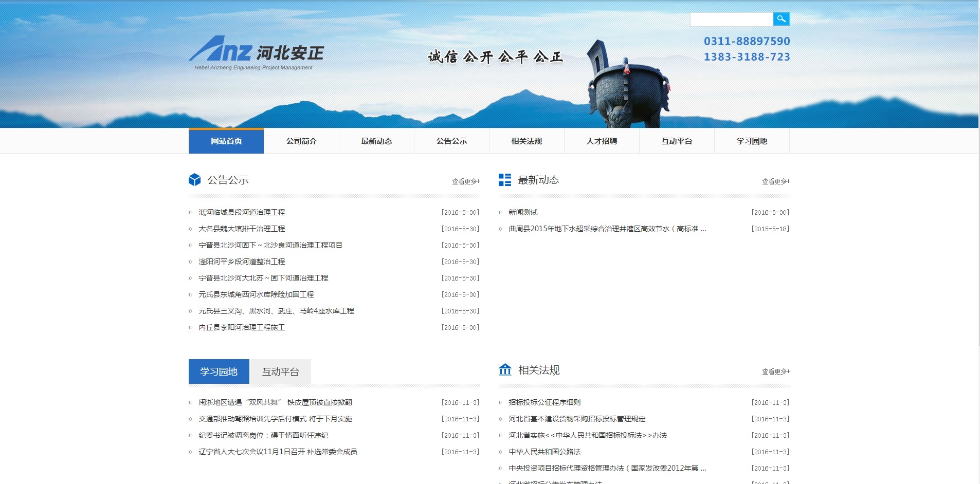Click the bank icon beside 相关法规
This screenshot has height=484, width=980.
505,370
